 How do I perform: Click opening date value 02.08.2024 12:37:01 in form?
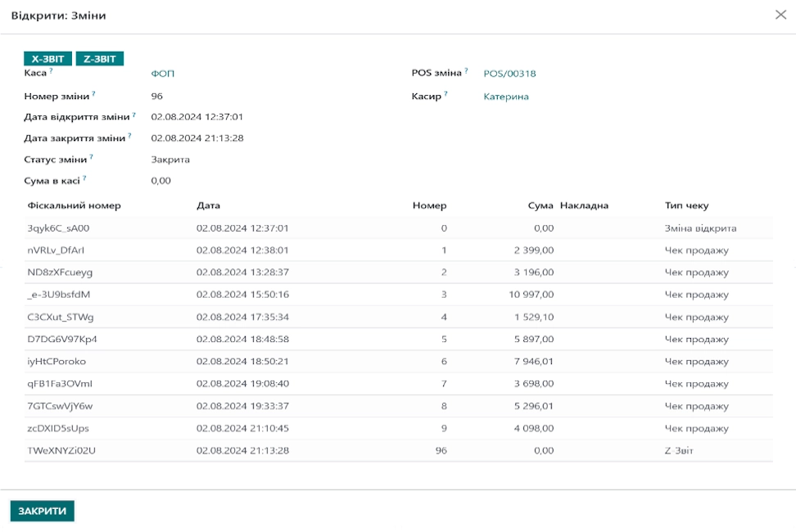tap(197, 117)
